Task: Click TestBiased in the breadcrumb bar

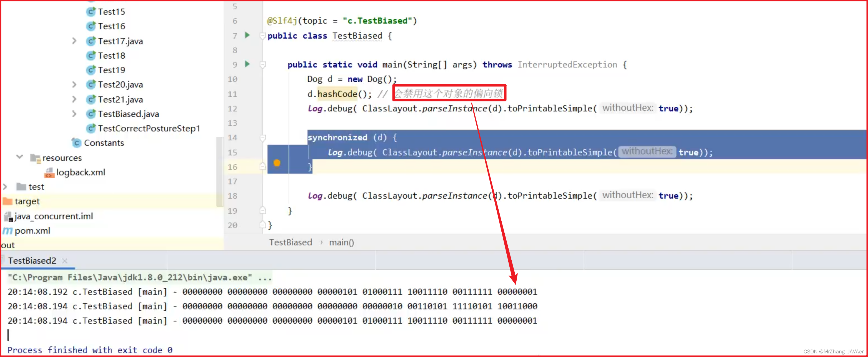Action: (291, 242)
